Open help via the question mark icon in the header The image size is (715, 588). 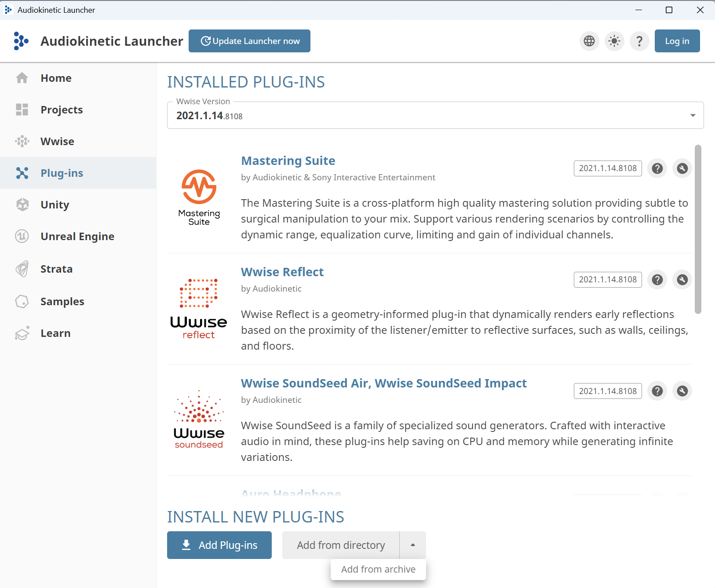coord(639,41)
